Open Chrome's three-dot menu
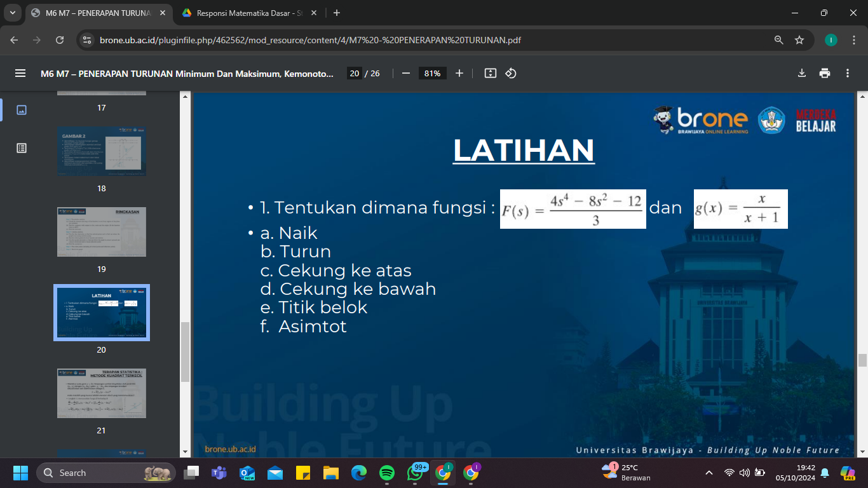Image resolution: width=868 pixels, height=488 pixels. 853,40
